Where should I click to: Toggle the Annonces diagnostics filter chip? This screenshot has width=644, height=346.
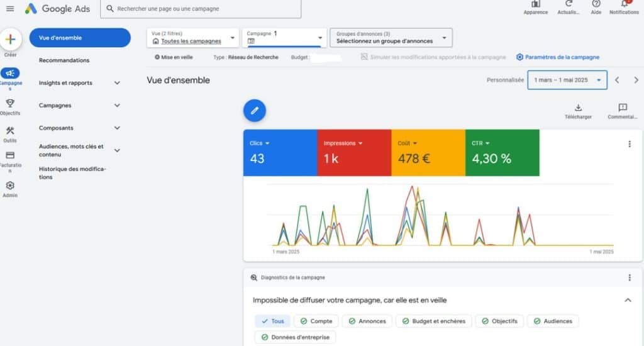[367, 321]
